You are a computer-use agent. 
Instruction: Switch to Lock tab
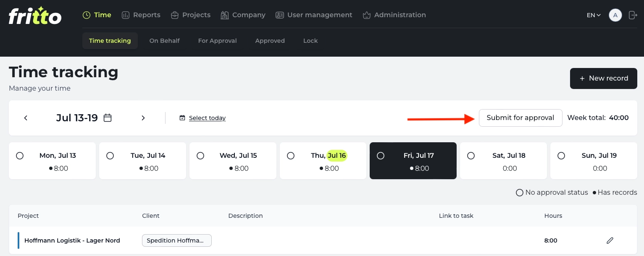310,41
